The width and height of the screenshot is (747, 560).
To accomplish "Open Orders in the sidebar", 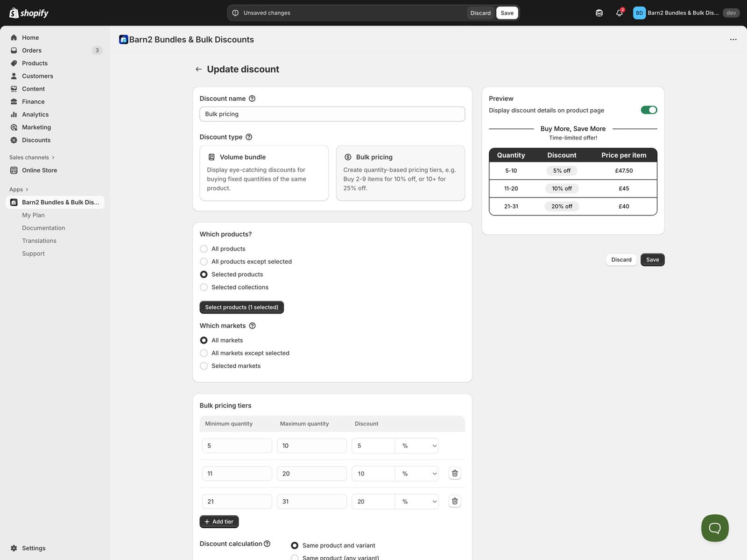I will click(x=32, y=50).
